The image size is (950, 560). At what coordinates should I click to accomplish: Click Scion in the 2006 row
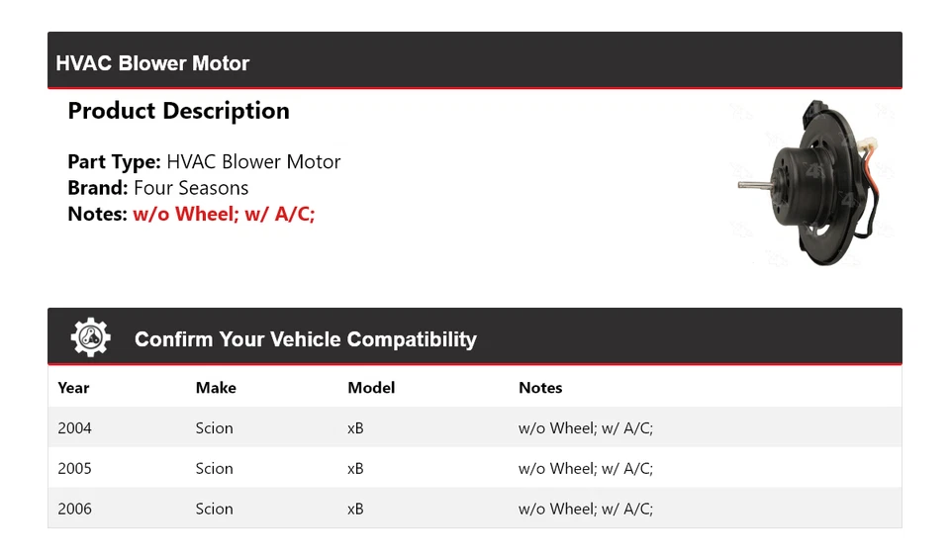pyautogui.click(x=214, y=509)
